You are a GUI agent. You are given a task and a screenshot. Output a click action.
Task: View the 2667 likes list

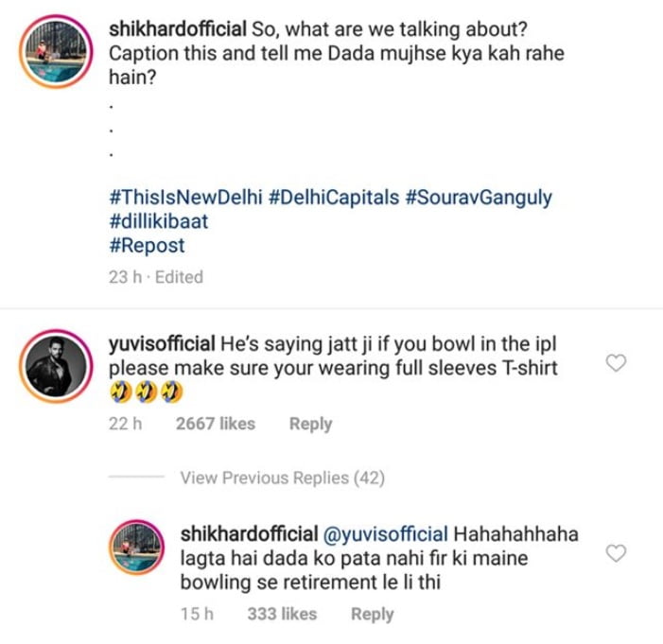click(216, 424)
